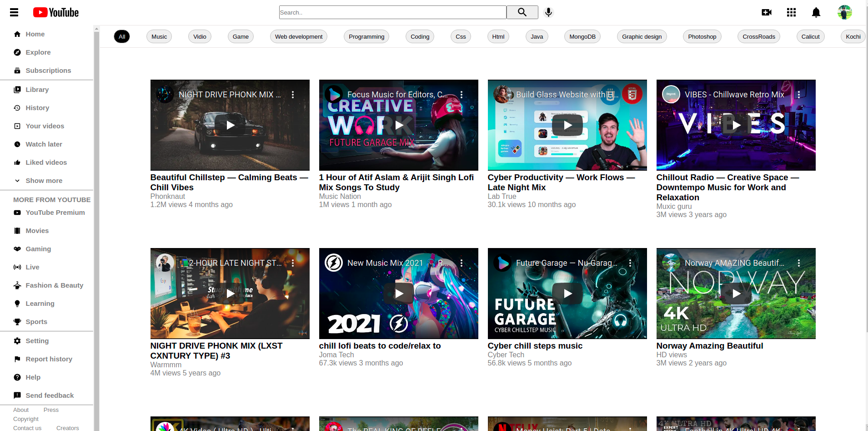Screen dimensions: 868x431
Task: Select the Web development filter chip
Action: point(298,37)
